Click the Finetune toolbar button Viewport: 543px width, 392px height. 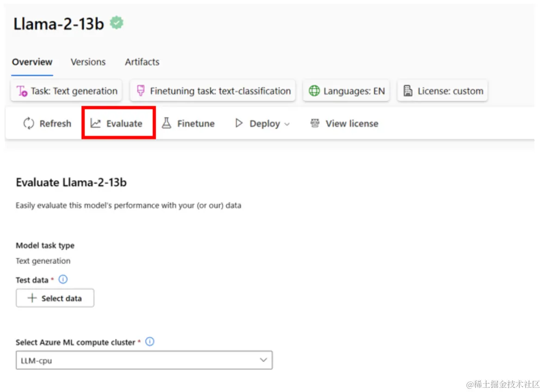(189, 123)
